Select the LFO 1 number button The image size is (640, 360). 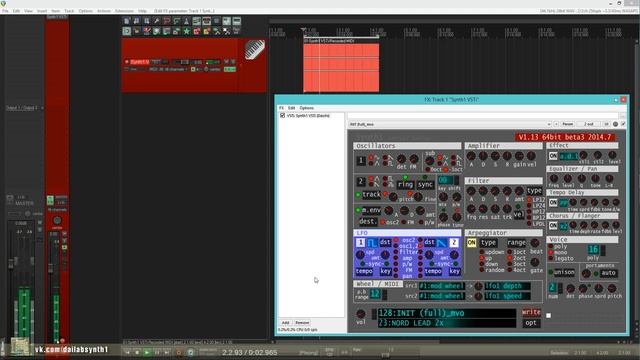click(360, 243)
